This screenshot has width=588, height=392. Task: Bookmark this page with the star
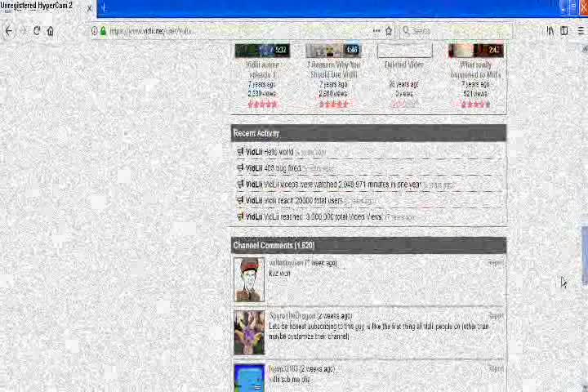[389, 31]
